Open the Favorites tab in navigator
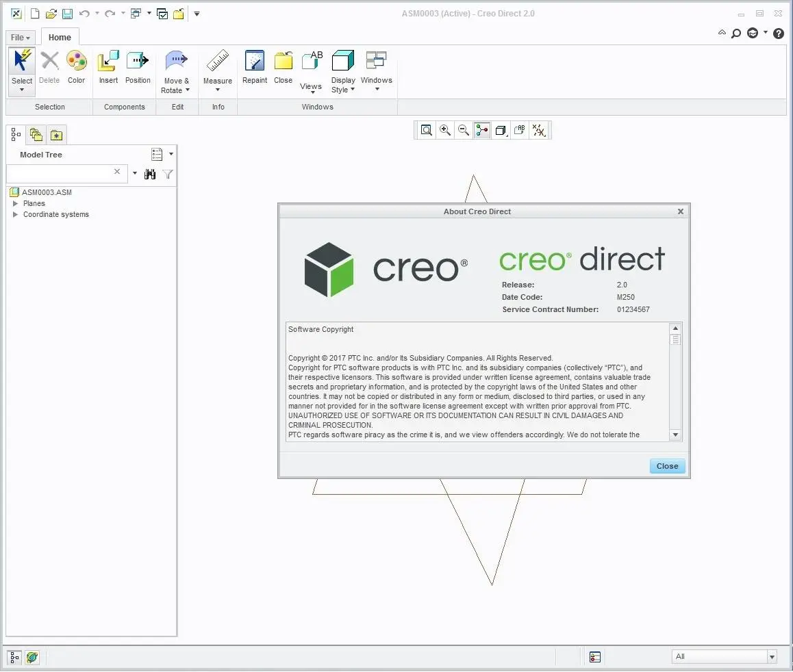The width and height of the screenshot is (793, 672). point(56,135)
